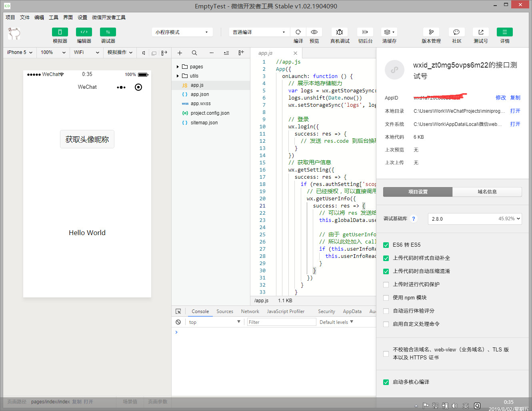
Task: Open the 设置 menu
Action: pos(82,18)
